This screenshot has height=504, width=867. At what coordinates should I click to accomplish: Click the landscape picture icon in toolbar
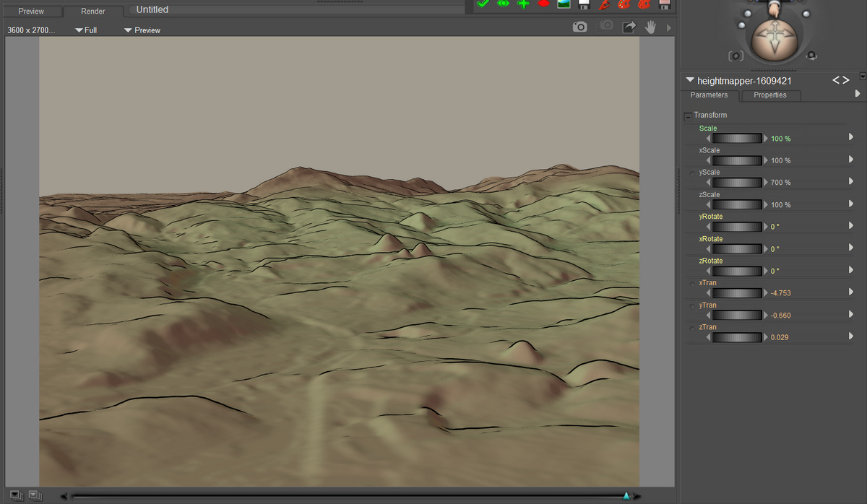pyautogui.click(x=564, y=4)
